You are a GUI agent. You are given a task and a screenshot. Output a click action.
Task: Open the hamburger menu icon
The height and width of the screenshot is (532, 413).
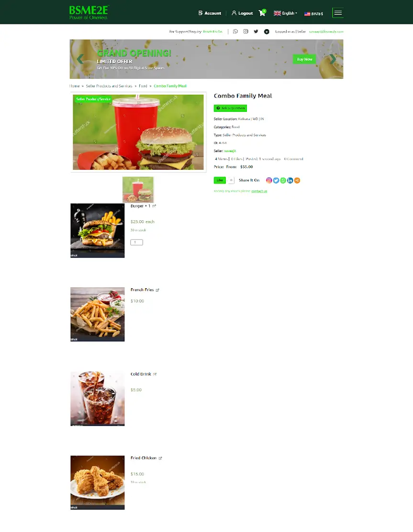tap(337, 13)
